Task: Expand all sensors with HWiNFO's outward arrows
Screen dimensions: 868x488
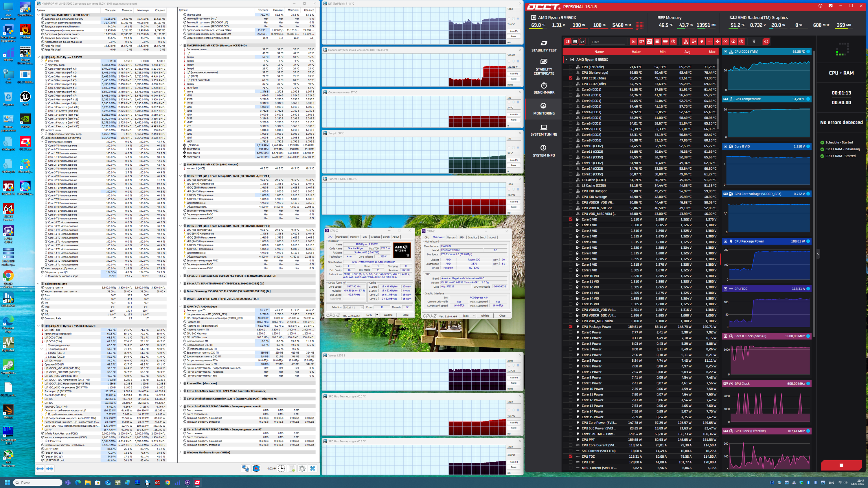Action: tap(40, 468)
